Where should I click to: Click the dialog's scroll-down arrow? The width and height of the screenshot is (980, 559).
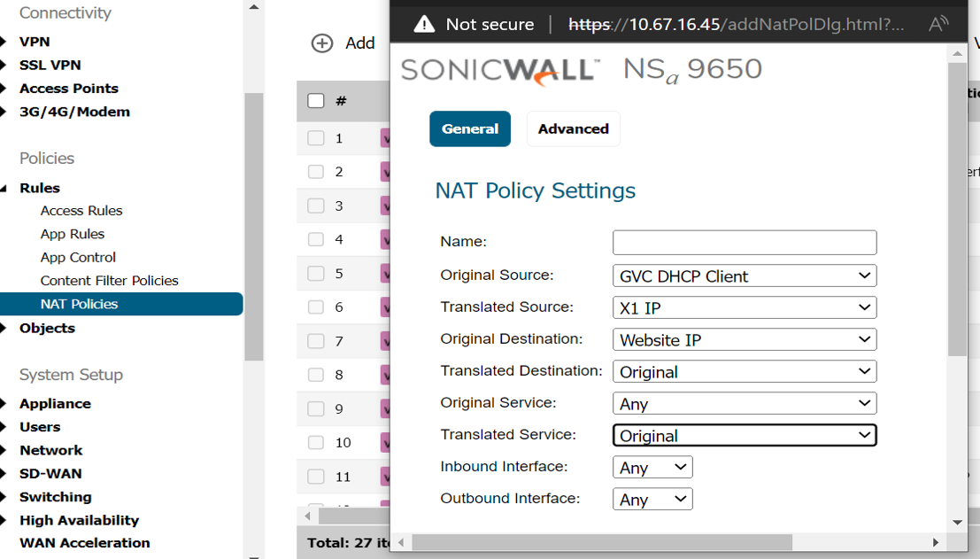pos(957,523)
